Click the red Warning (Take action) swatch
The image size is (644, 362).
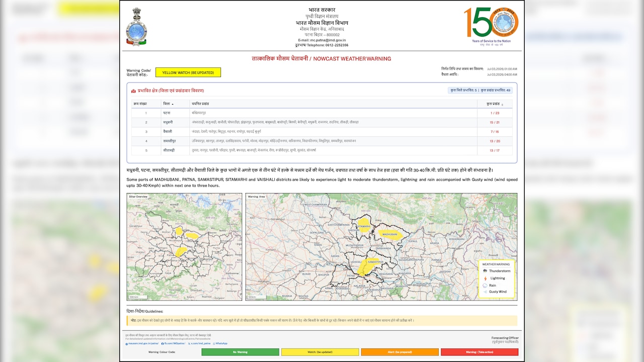click(x=479, y=352)
